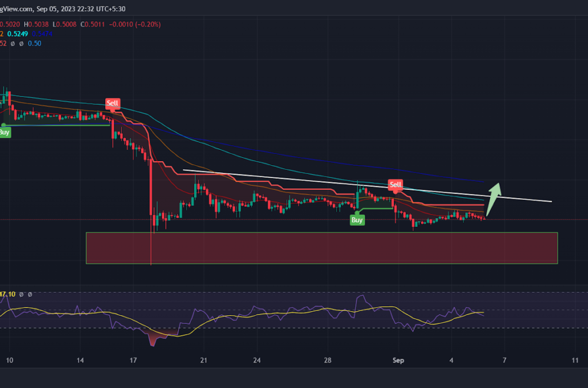Select the green Buy label near August 29
The height and width of the screenshot is (388, 588).
tap(357, 220)
